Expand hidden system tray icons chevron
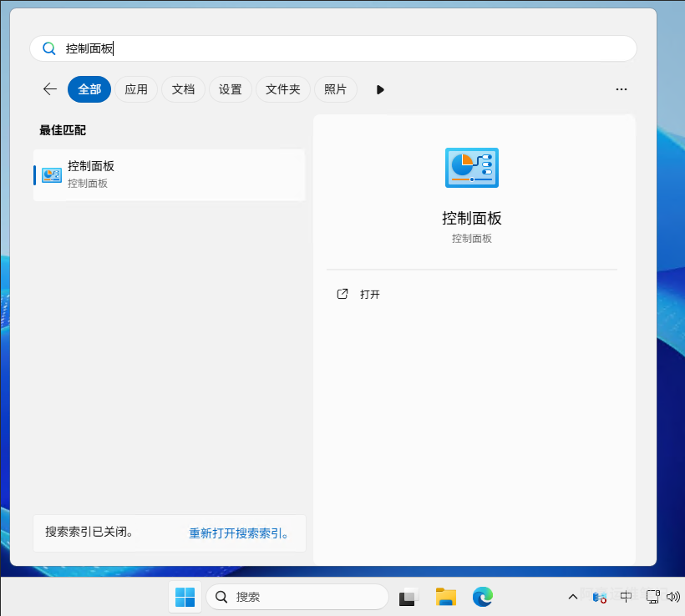Viewport: 685px width, 616px height. [x=573, y=597]
